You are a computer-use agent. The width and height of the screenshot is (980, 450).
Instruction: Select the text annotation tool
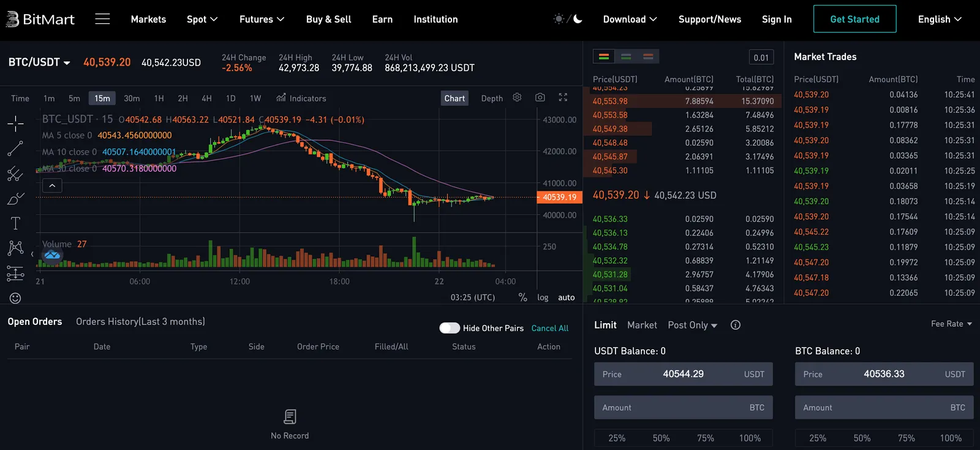(15, 223)
